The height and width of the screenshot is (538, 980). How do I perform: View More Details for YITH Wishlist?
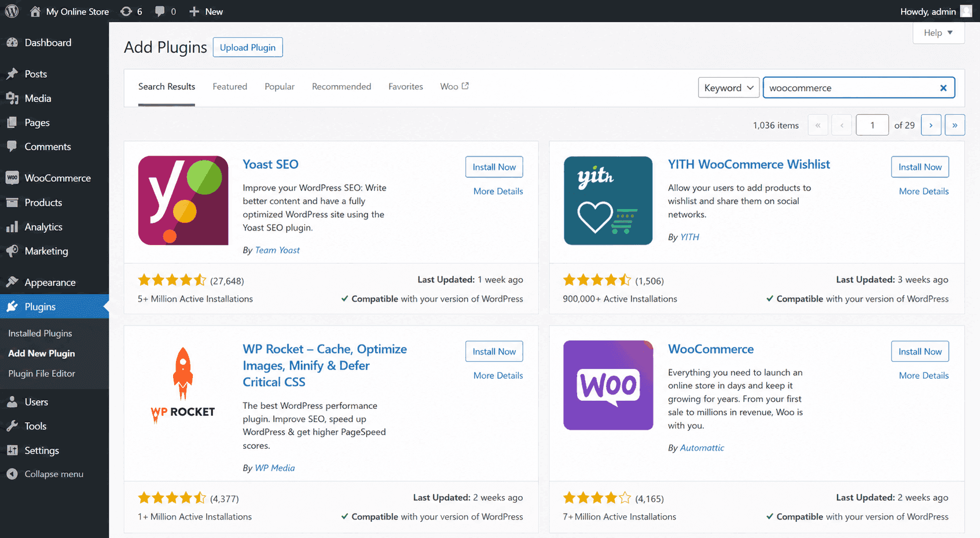click(924, 191)
